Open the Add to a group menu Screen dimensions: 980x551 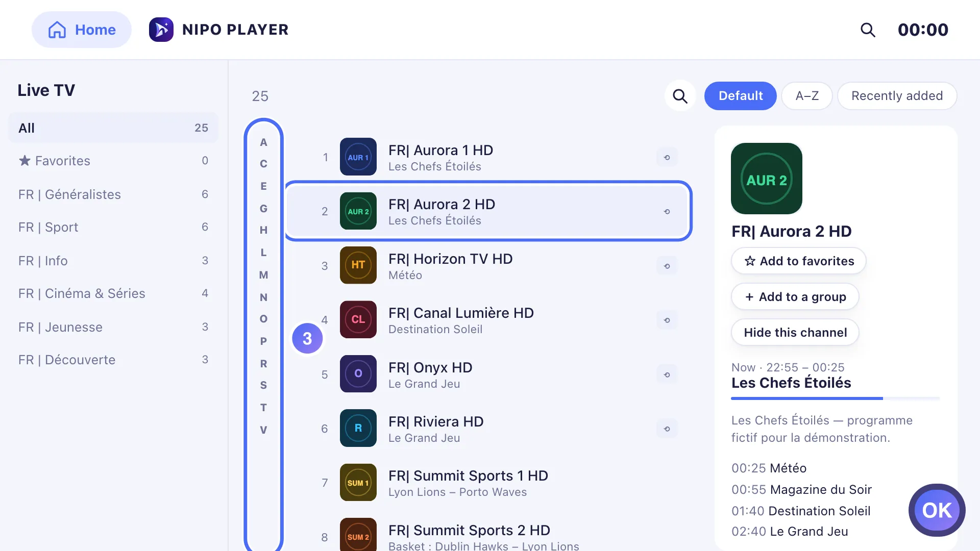[795, 296]
